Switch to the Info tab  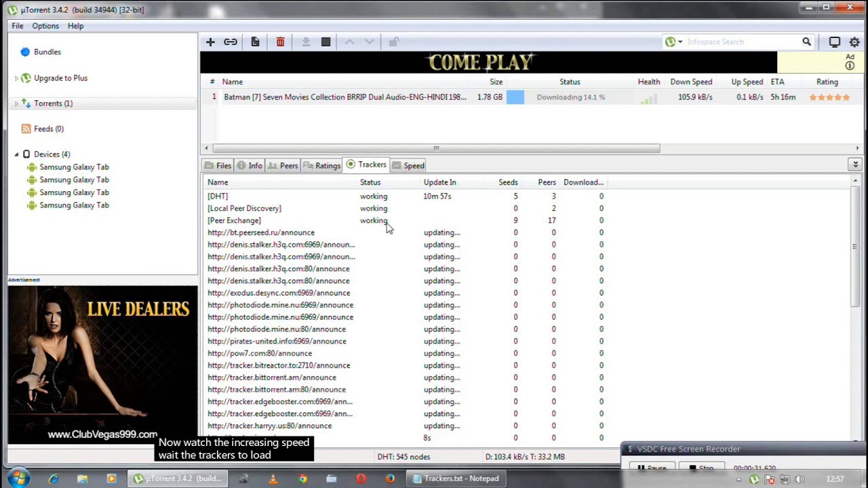249,165
